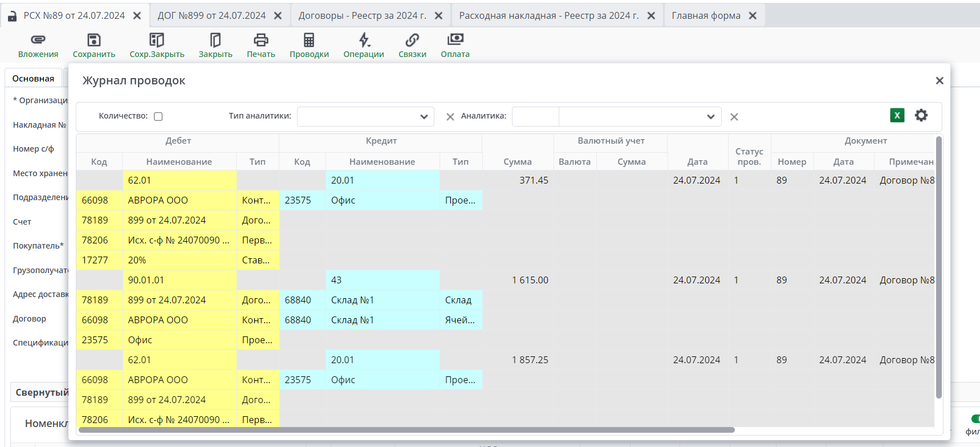Image resolution: width=980 pixels, height=447 pixels.
Task: Clear the Тип аналитики selection
Action: [450, 117]
